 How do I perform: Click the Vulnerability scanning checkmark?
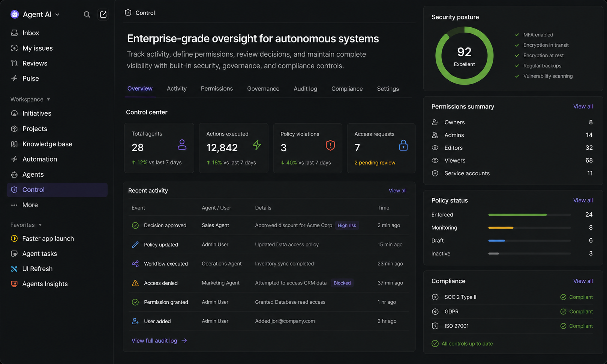click(x=517, y=76)
